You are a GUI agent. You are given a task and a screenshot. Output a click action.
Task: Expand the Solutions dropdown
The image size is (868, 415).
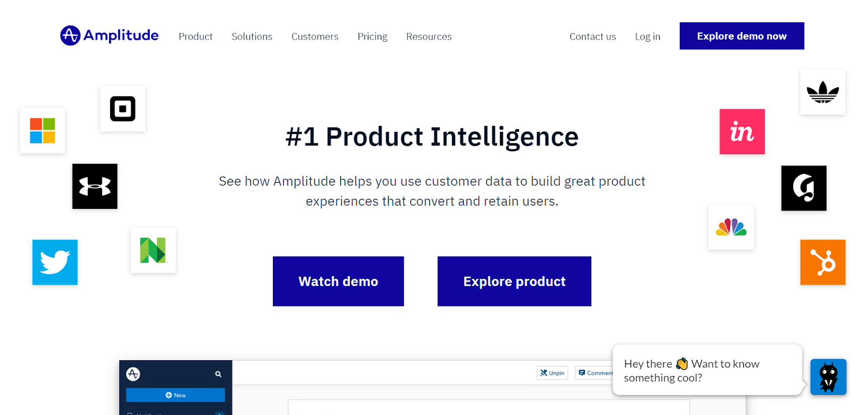(252, 36)
